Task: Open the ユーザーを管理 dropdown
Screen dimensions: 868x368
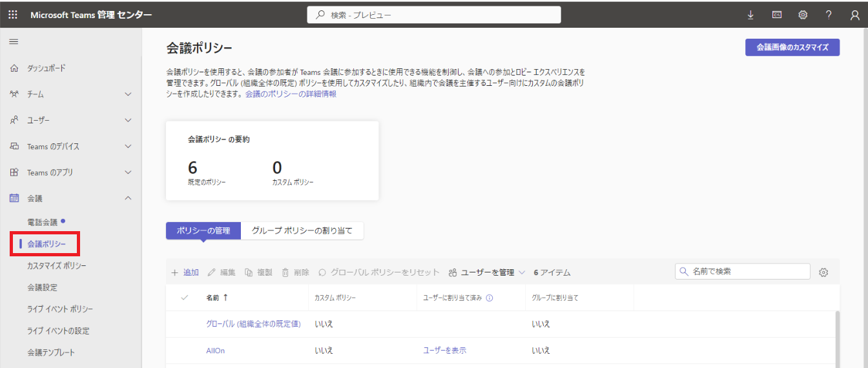Action: click(487, 272)
